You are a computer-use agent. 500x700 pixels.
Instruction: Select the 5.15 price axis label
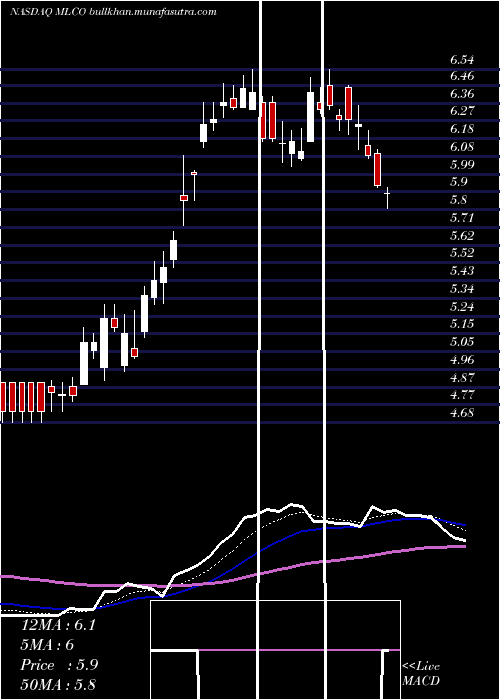(462, 324)
